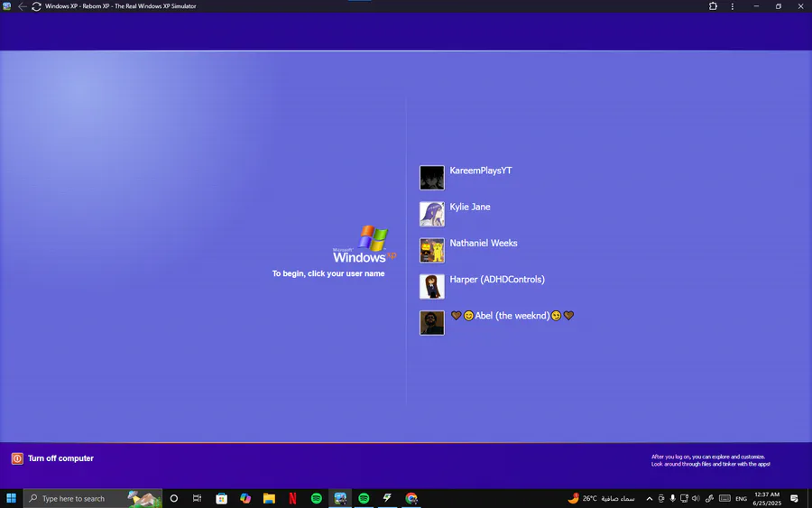Screen dimensions: 812x508
Task: Click the Reborn XP app icon in title bar
Action: coord(6,6)
